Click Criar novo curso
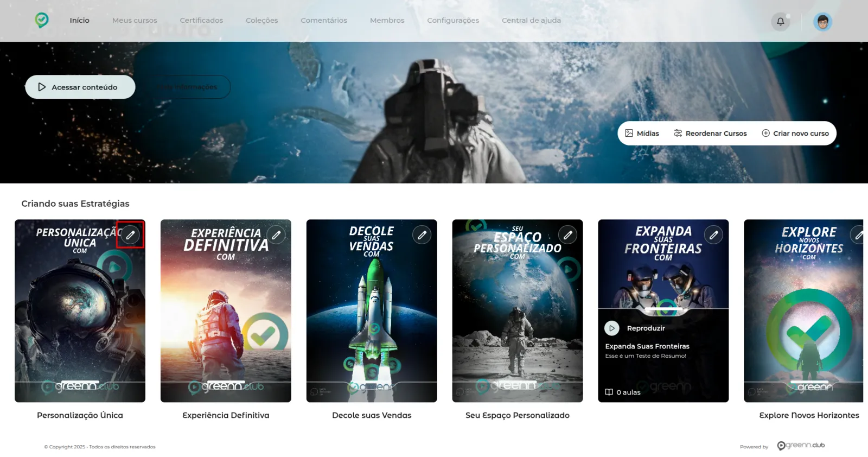Image resolution: width=868 pixels, height=457 pixels. (795, 134)
